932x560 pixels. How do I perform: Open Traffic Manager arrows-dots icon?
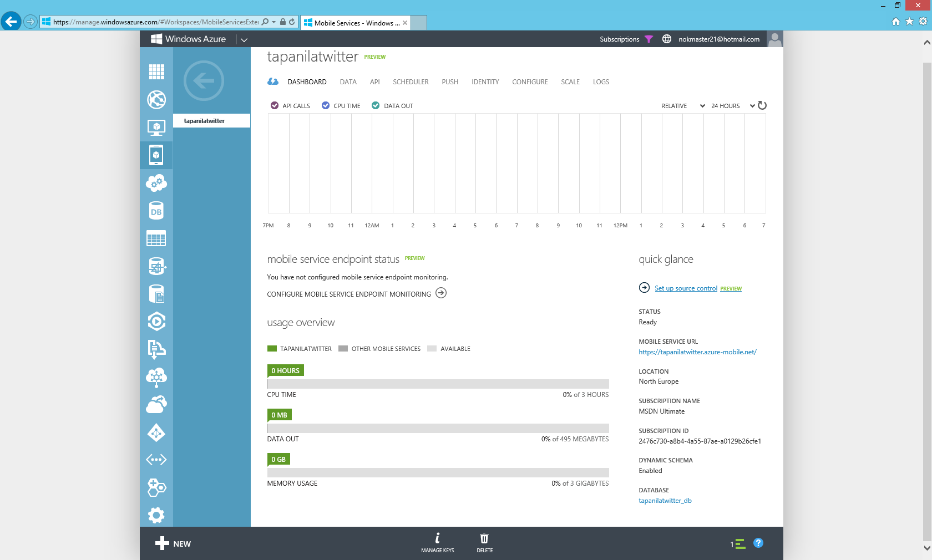[156, 460]
